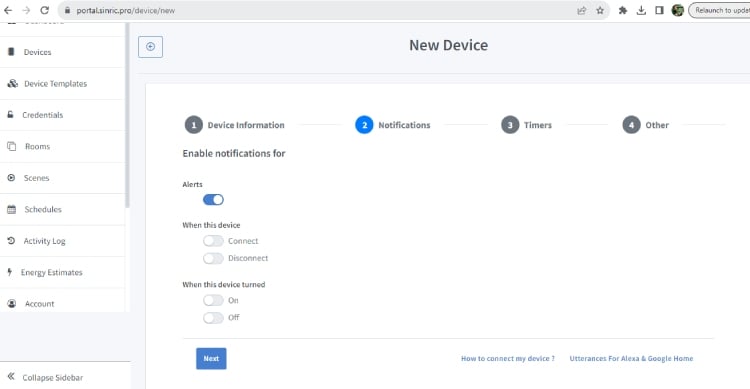Screen dimensions: 750x389
Task: Click the Devices sidebar icon
Action: coord(11,52)
